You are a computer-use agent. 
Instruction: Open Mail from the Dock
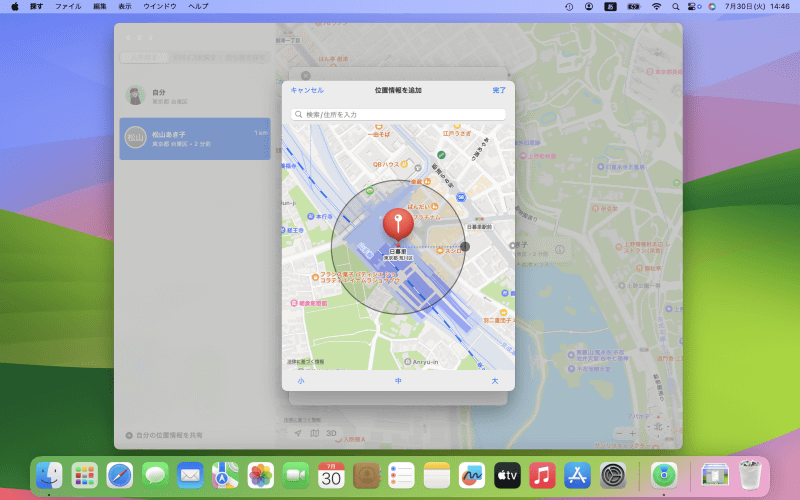[x=190, y=476]
